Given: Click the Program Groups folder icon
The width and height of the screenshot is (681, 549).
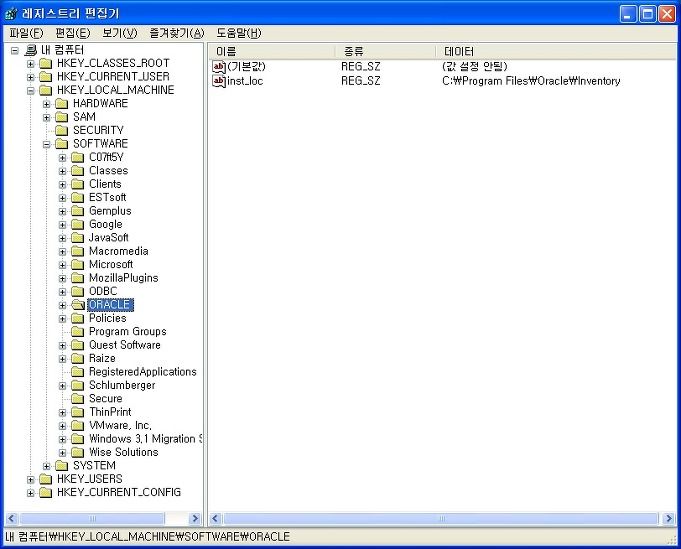Looking at the screenshot, I should pyautogui.click(x=78, y=332).
